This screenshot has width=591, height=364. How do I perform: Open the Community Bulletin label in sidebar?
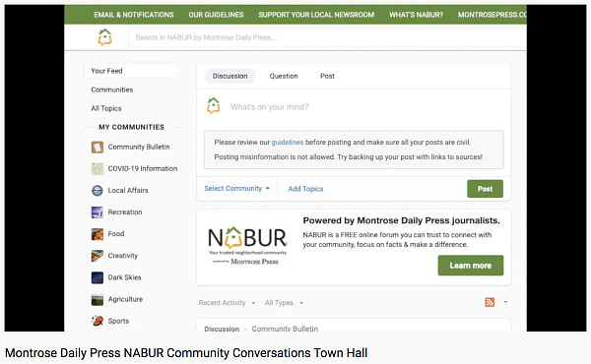point(139,147)
